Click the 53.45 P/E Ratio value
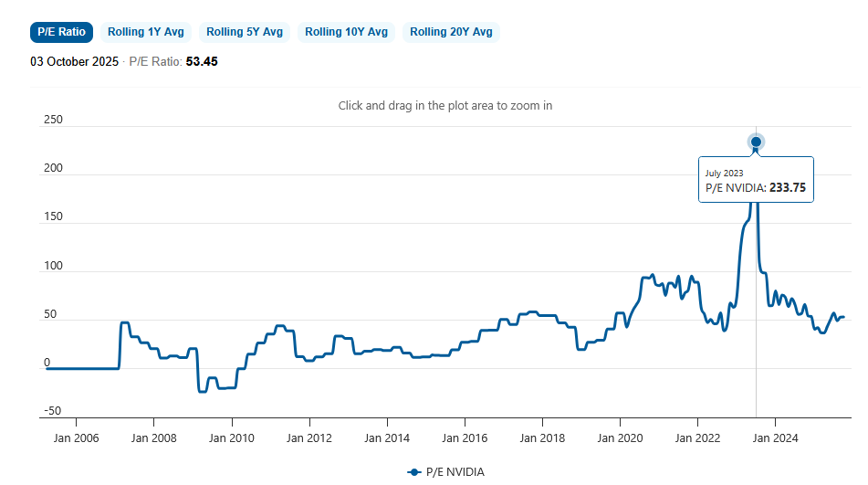 tap(202, 62)
